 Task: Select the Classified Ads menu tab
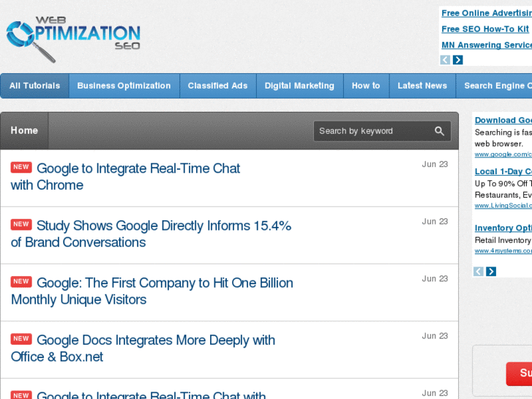218,86
